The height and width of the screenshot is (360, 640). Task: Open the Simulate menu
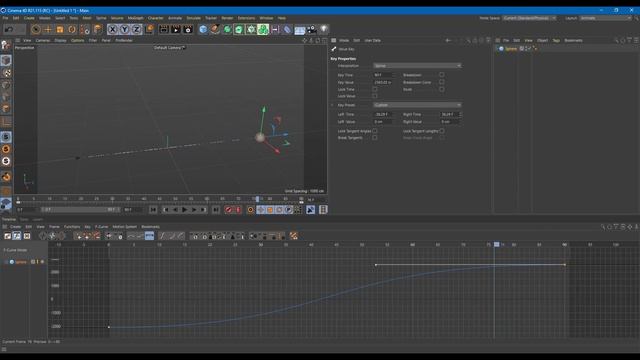[193, 18]
